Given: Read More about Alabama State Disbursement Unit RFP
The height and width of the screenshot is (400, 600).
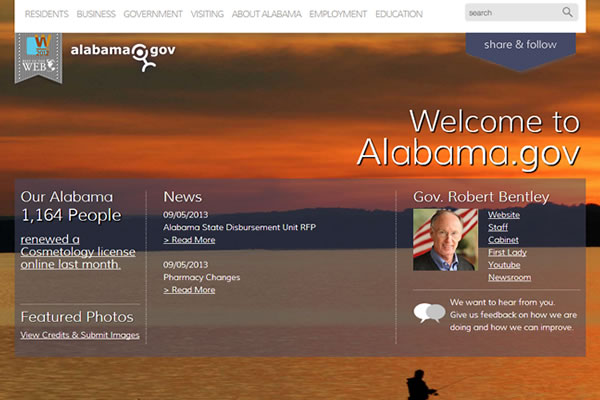Looking at the screenshot, I should (x=189, y=240).
